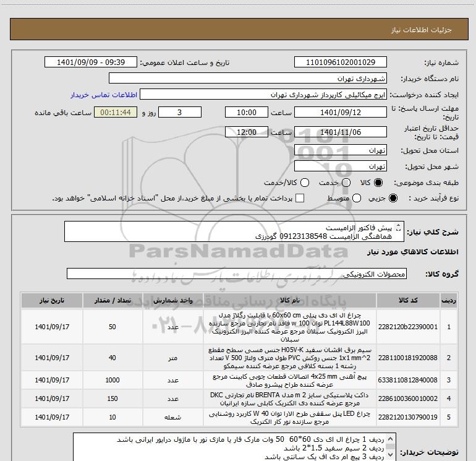Image resolution: width=476 pixels, height=461 pixels.
Task: Click the ردیف column header
Action: coord(449,300)
